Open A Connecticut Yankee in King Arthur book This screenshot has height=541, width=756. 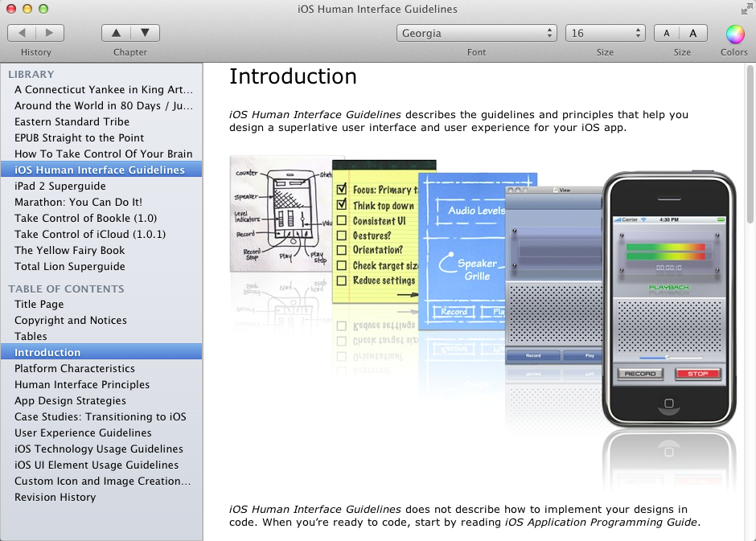coord(101,89)
